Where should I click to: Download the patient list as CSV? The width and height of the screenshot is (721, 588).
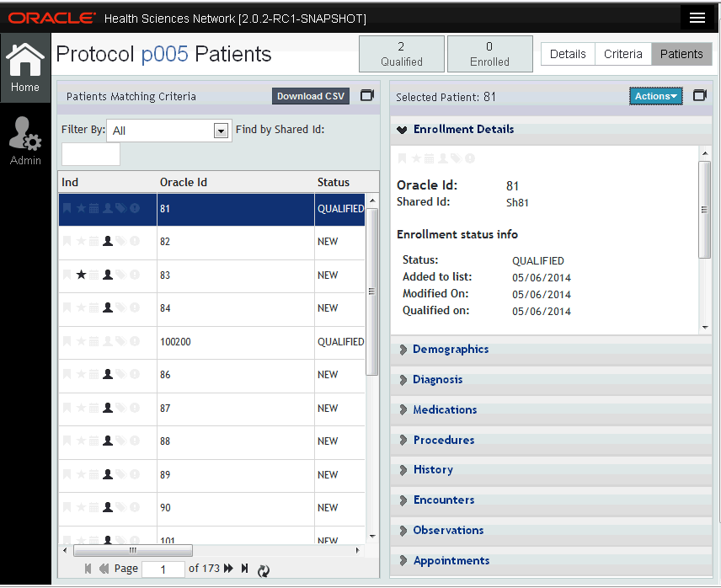tap(310, 96)
